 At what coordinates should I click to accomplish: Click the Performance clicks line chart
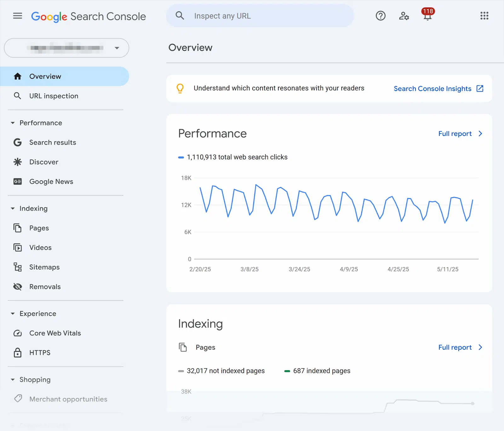tap(336, 203)
